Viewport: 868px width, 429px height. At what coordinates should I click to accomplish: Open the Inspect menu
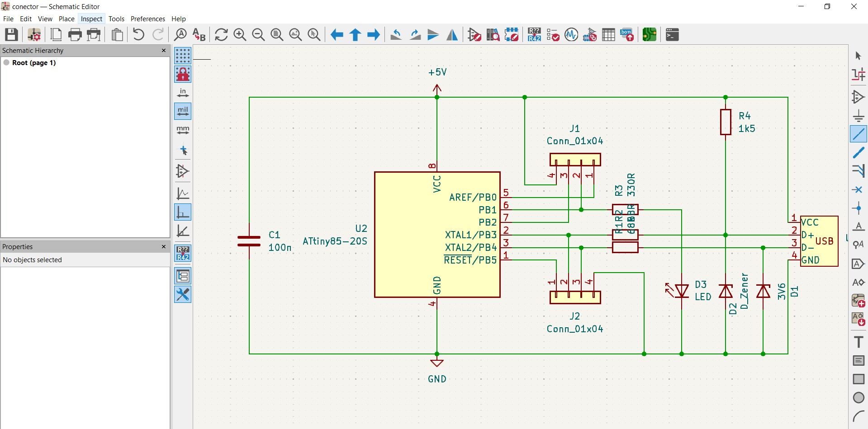(91, 19)
